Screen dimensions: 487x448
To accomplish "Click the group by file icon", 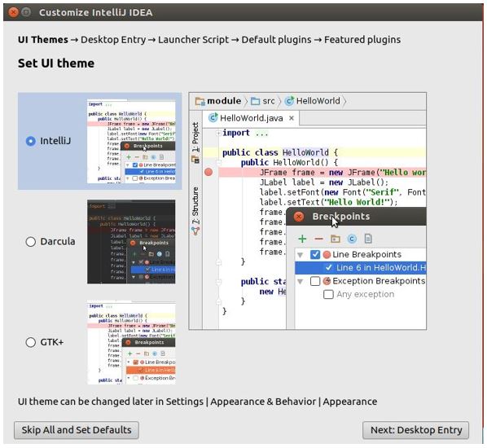I will (x=368, y=239).
